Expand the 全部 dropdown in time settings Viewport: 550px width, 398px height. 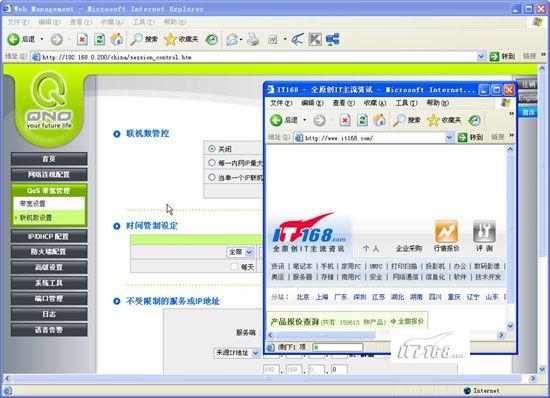click(x=249, y=252)
